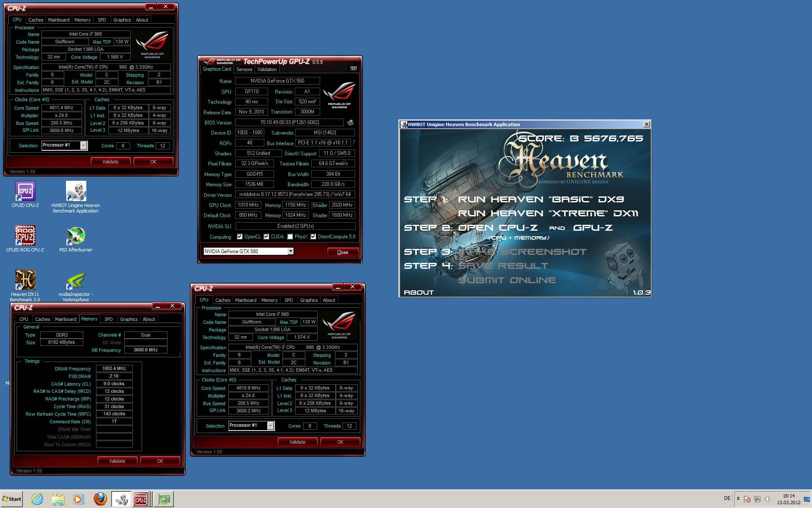This screenshot has width=812, height=508.
Task: Switch to Caches tab in top CPU-Z
Action: [x=36, y=20]
